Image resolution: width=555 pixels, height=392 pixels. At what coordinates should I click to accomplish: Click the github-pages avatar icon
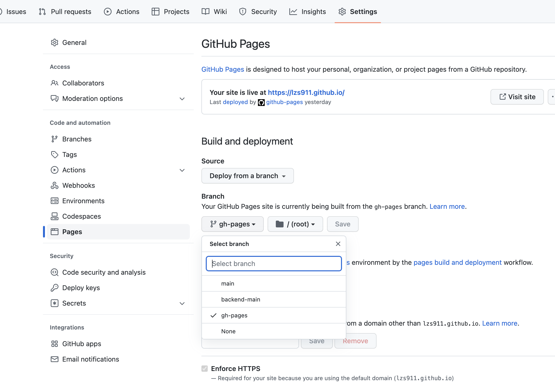tap(261, 102)
